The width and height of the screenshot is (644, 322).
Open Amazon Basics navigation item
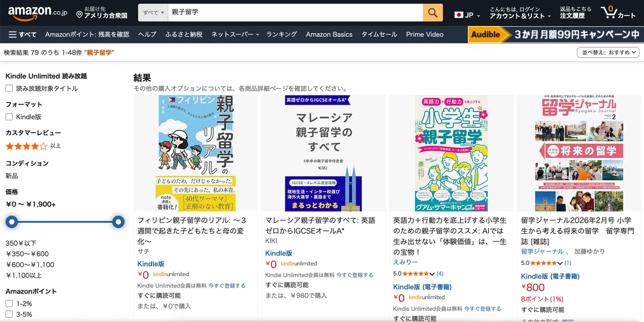coord(329,34)
